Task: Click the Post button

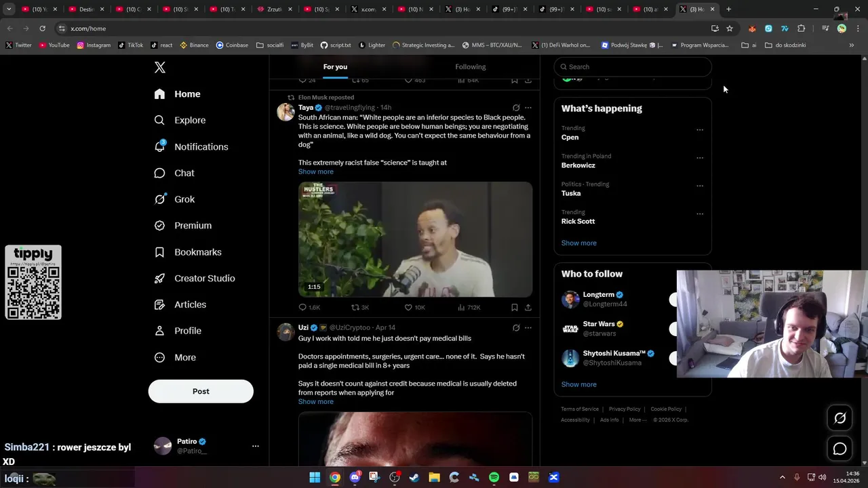Action: [x=201, y=391]
